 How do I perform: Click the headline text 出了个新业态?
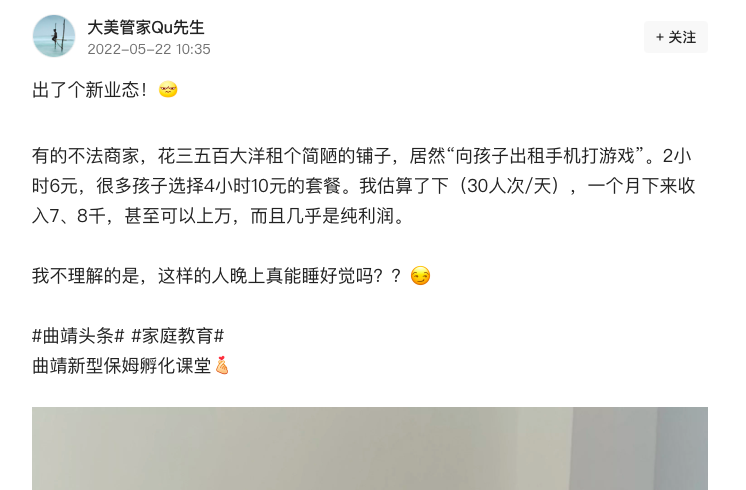pos(90,90)
